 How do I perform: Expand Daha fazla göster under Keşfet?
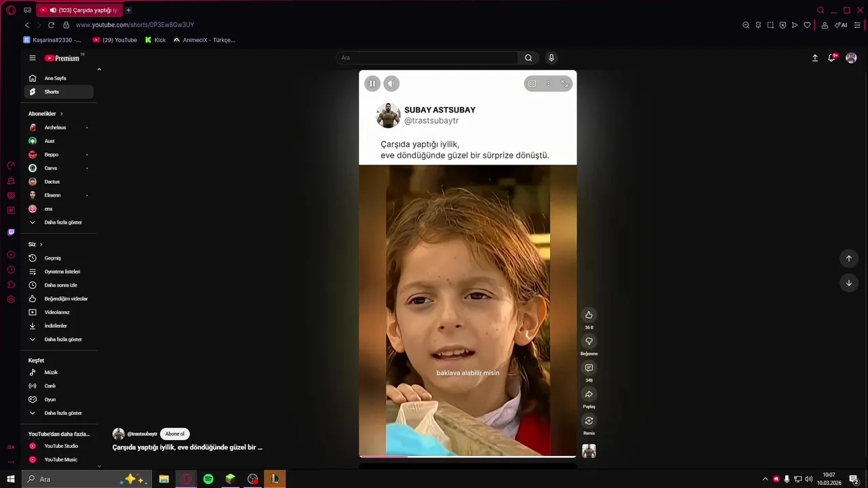pos(59,413)
